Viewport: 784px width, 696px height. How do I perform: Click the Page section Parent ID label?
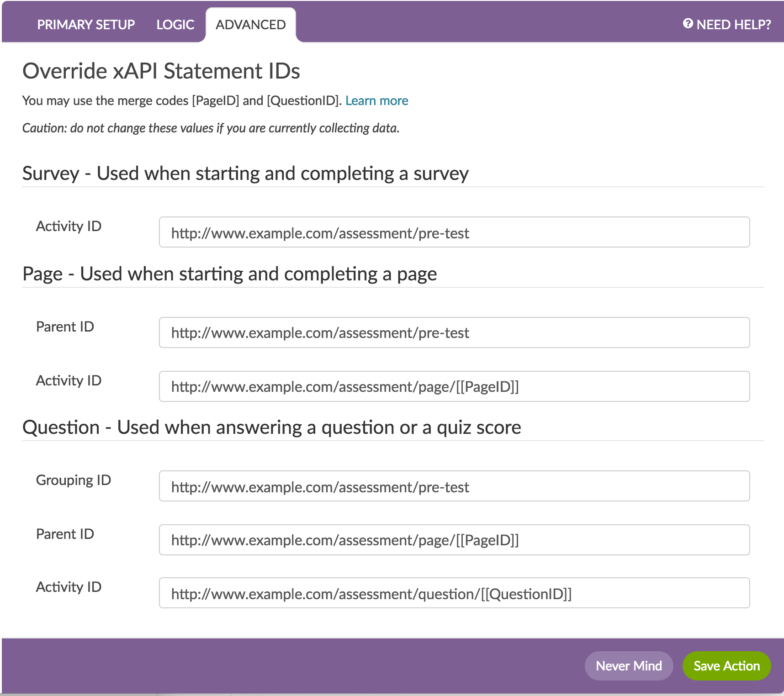[x=65, y=327]
